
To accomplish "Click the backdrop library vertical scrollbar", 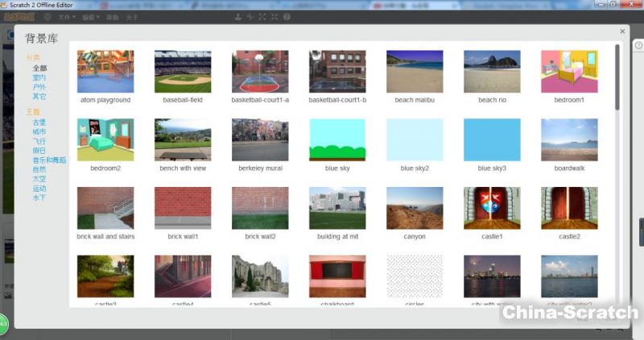I will 617,77.
